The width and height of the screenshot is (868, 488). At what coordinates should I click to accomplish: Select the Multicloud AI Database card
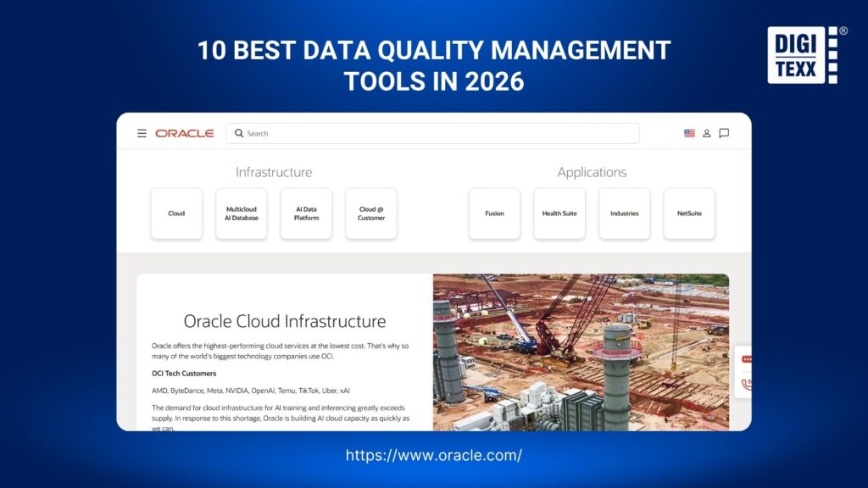pos(242,213)
